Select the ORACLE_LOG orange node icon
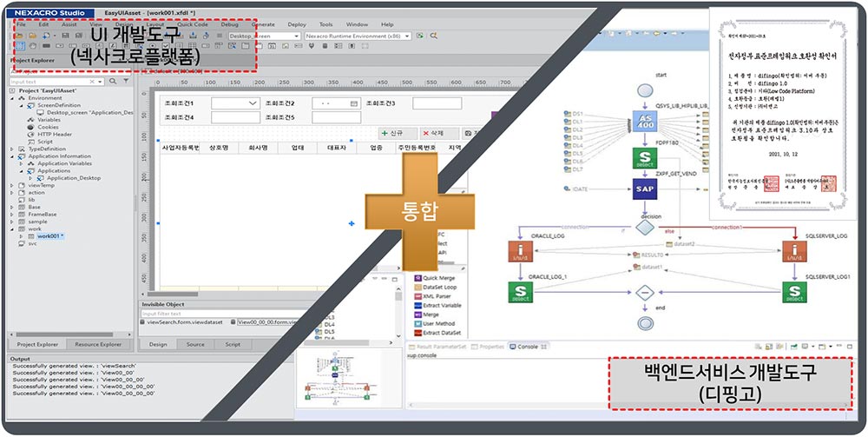 [x=520, y=250]
